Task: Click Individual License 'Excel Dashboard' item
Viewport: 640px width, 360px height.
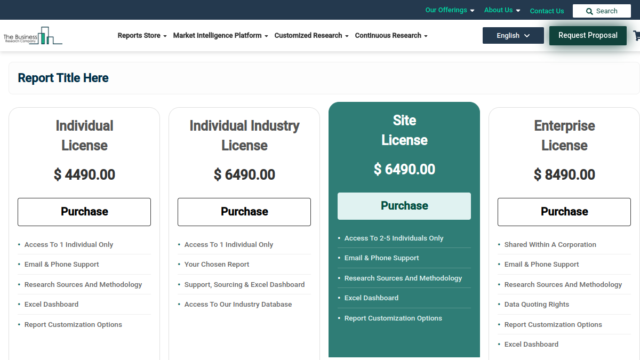Action: (51, 304)
